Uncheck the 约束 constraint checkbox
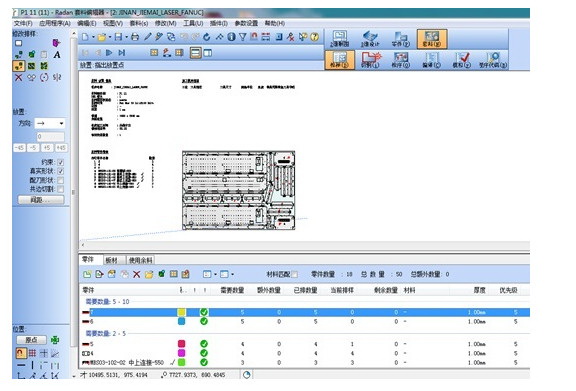This screenshot has height=391, width=576. (61, 162)
